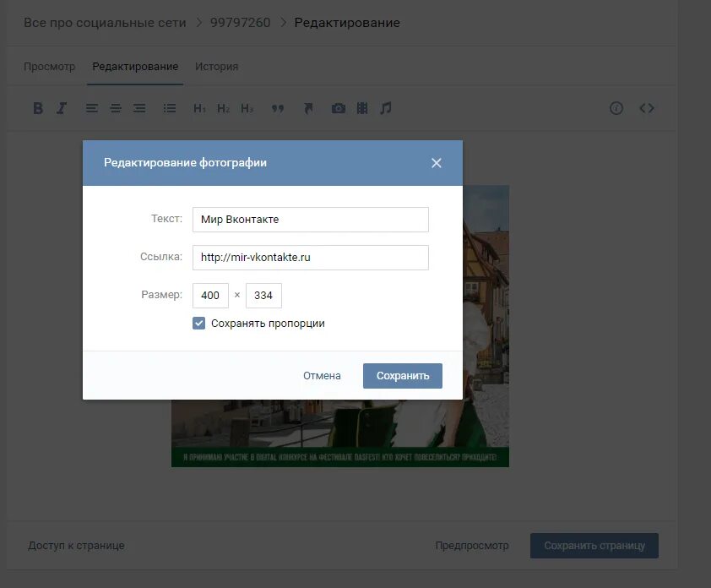Screen dimensions: 711x588
Task: Click the Редактирование breadcrumb title
Action: pyautogui.click(x=347, y=23)
